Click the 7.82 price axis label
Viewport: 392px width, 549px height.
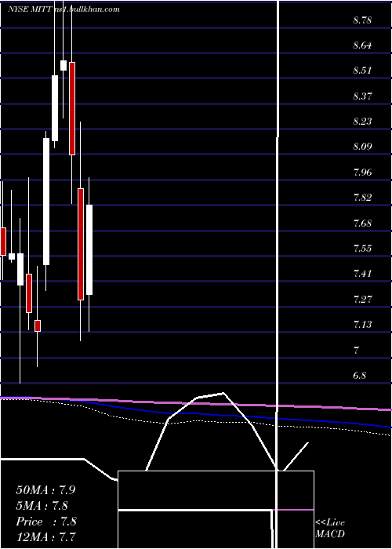click(x=362, y=197)
